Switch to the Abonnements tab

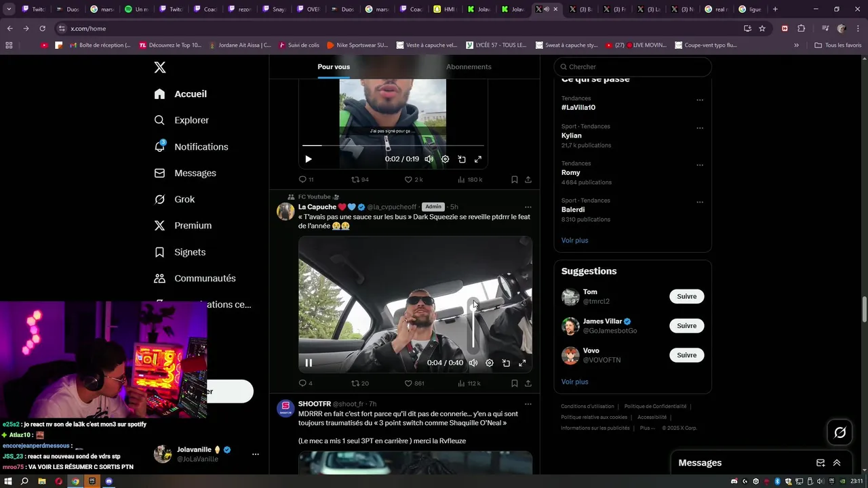tap(469, 66)
